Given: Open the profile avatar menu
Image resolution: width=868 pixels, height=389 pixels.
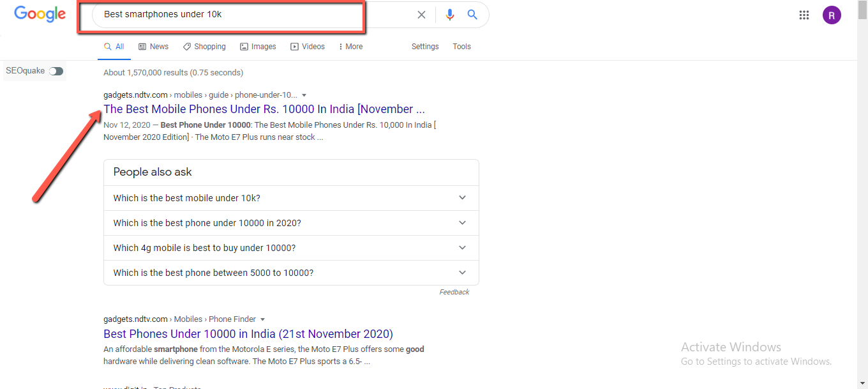Looking at the screenshot, I should point(832,14).
